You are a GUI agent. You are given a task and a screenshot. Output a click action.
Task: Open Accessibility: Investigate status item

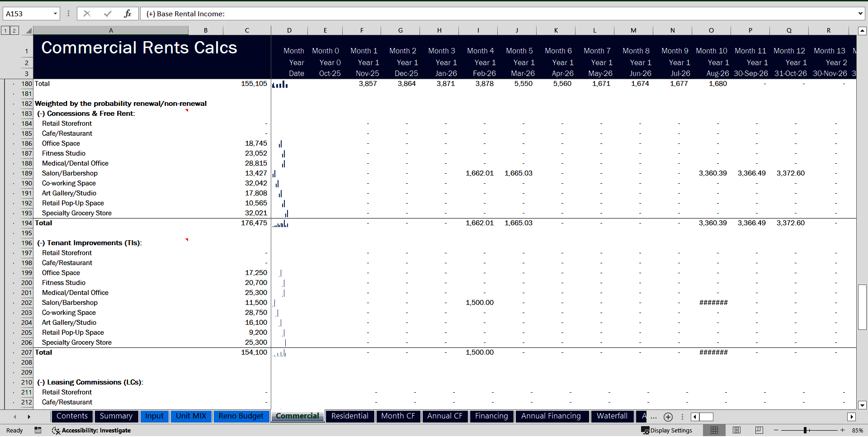tap(91, 430)
